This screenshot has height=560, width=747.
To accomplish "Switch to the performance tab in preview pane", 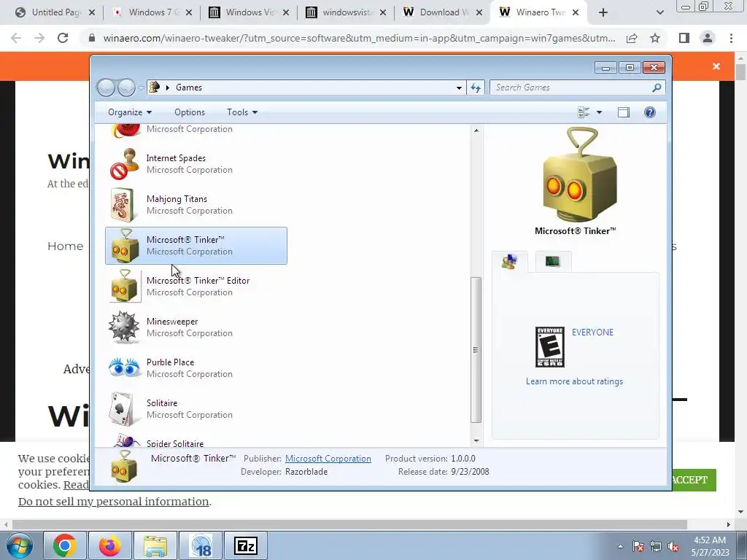I will (x=553, y=262).
